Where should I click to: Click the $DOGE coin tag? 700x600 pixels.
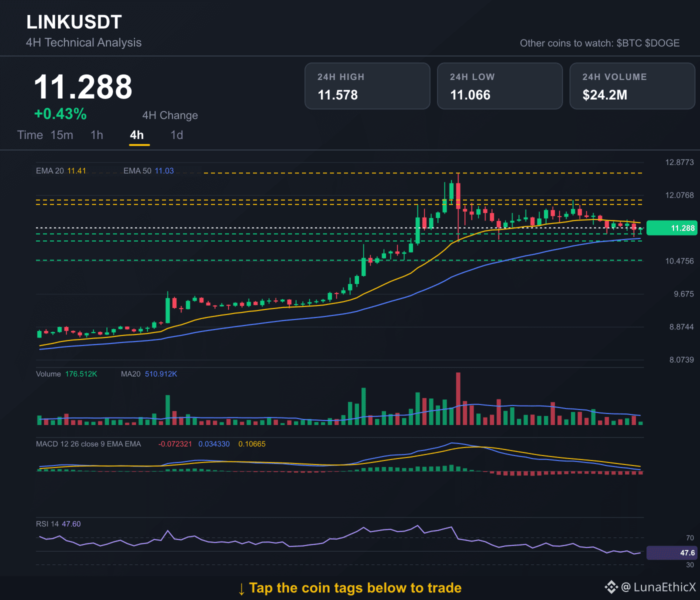pos(662,43)
